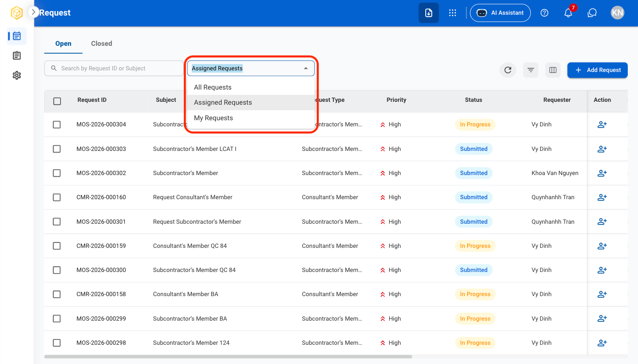
Task: Open the help question mark icon
Action: click(x=544, y=13)
